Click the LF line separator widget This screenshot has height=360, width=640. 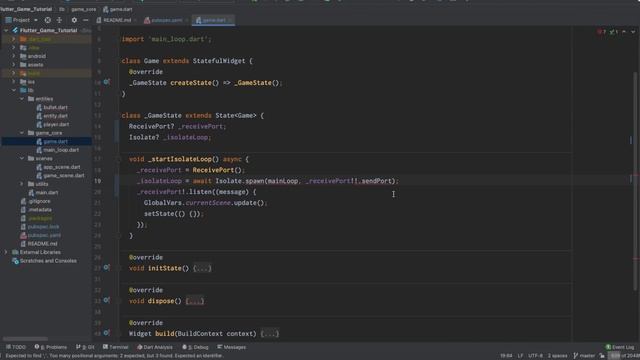pos(520,356)
